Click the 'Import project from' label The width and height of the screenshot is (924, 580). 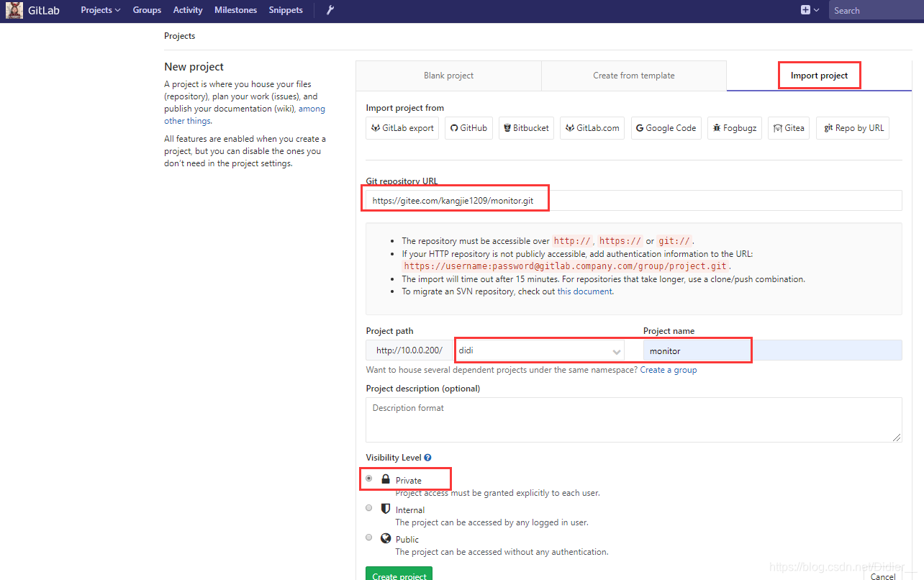[405, 108]
